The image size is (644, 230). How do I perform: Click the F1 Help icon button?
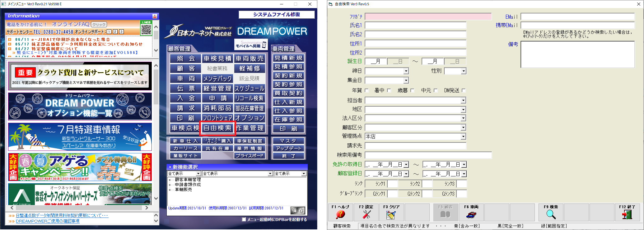[x=340, y=212]
